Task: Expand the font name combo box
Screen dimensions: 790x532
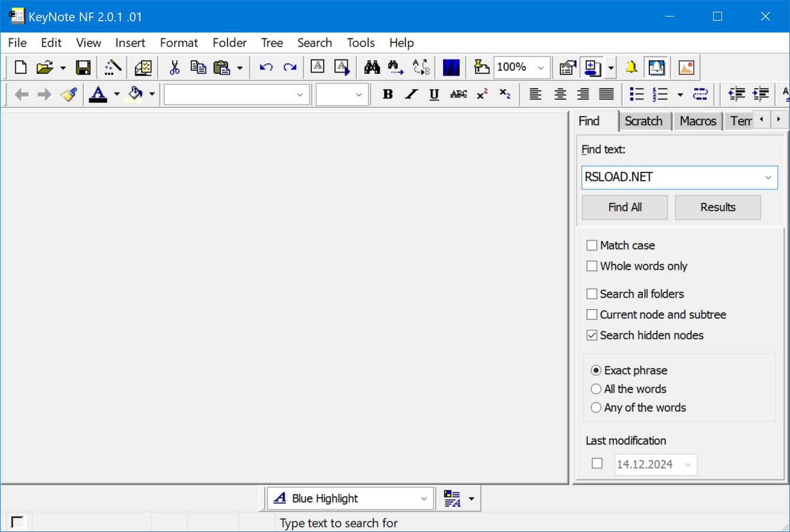Action: tap(301, 94)
